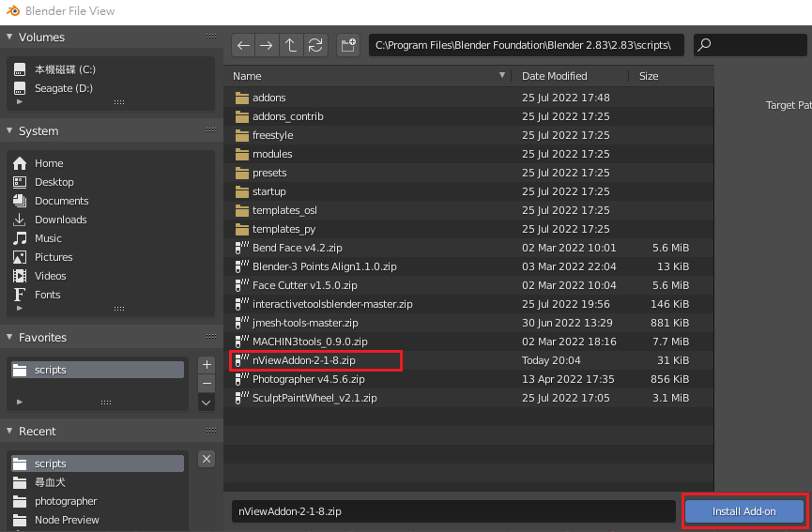Open the Favorites specials dropdown arrow
Screen dimensions: 812x532
tap(207, 403)
